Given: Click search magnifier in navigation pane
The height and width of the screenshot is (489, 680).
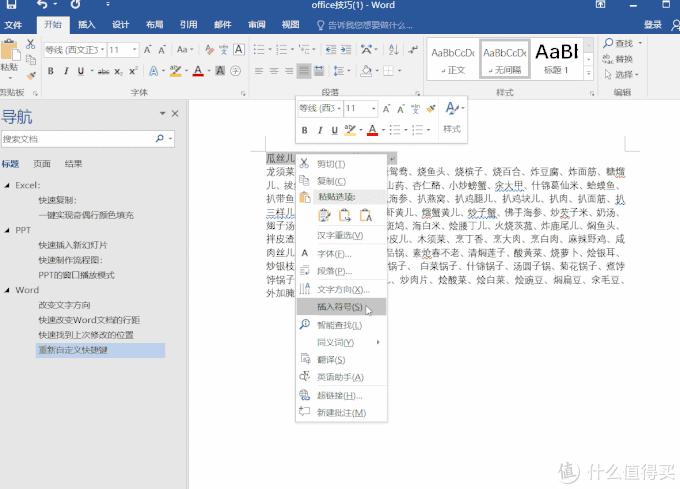Looking at the screenshot, I should 160,139.
